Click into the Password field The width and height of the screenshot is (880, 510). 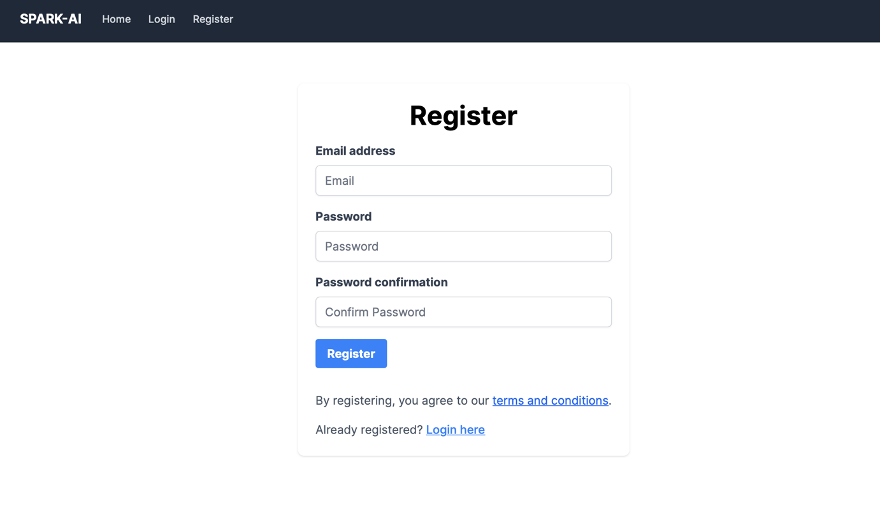coord(463,247)
